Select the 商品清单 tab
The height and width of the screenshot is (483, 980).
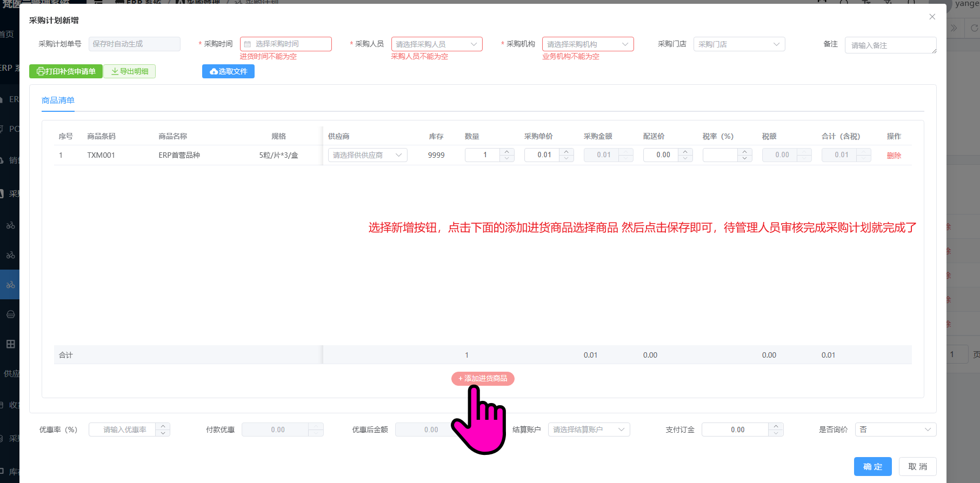pyautogui.click(x=58, y=100)
